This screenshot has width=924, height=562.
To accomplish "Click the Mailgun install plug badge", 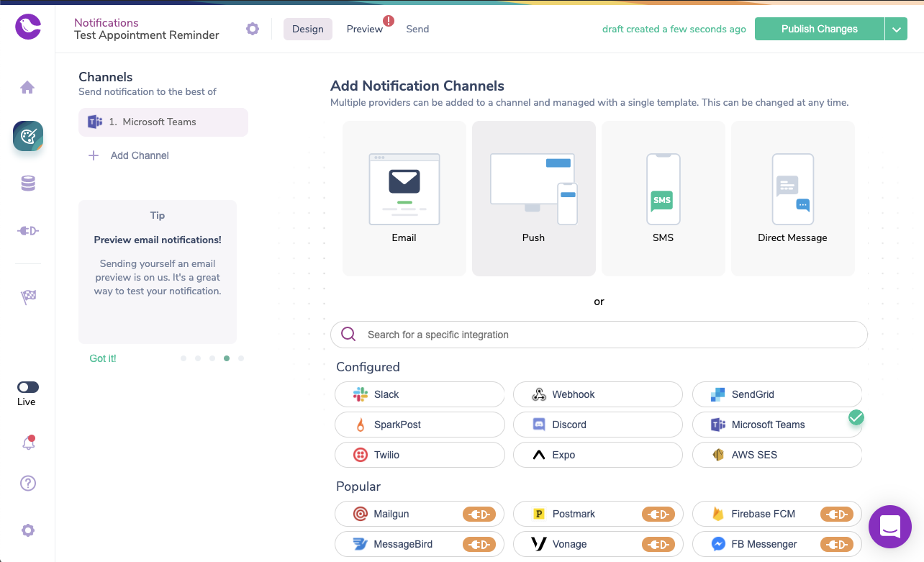I will (x=479, y=515).
